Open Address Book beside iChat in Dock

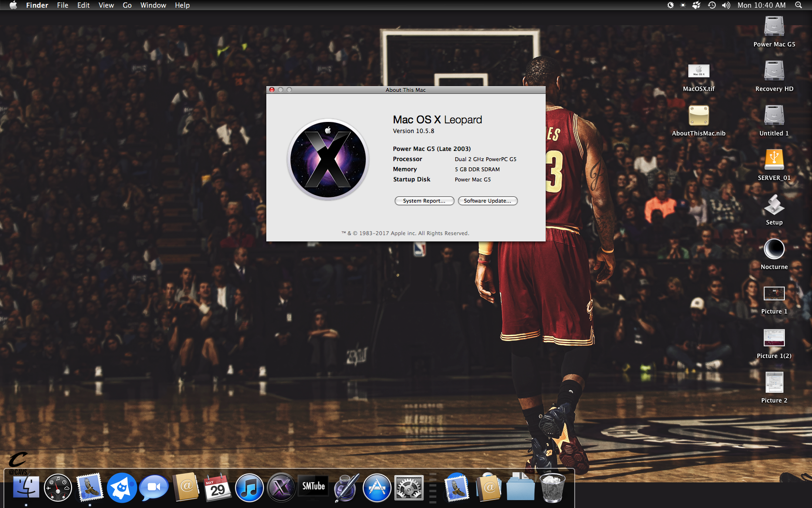(x=186, y=487)
